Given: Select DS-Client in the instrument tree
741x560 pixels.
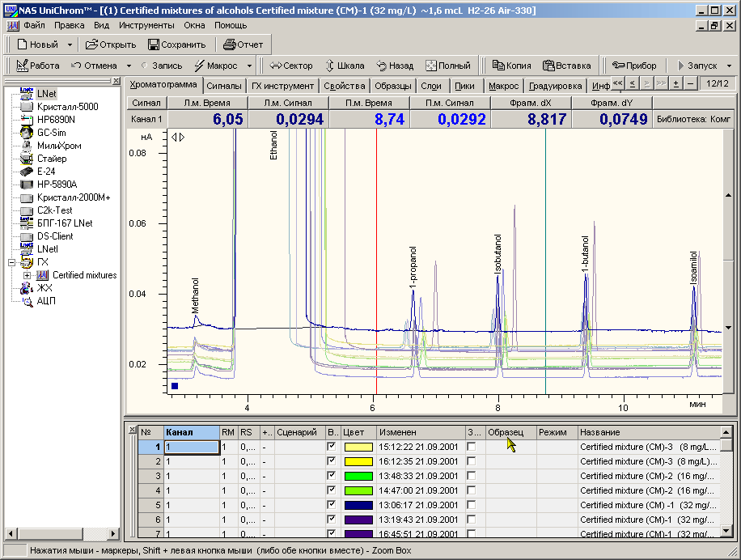Looking at the screenshot, I should [55, 235].
